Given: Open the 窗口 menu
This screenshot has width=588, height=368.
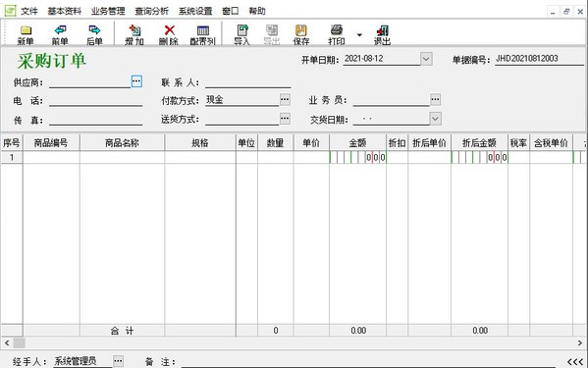Looking at the screenshot, I should tap(231, 11).
